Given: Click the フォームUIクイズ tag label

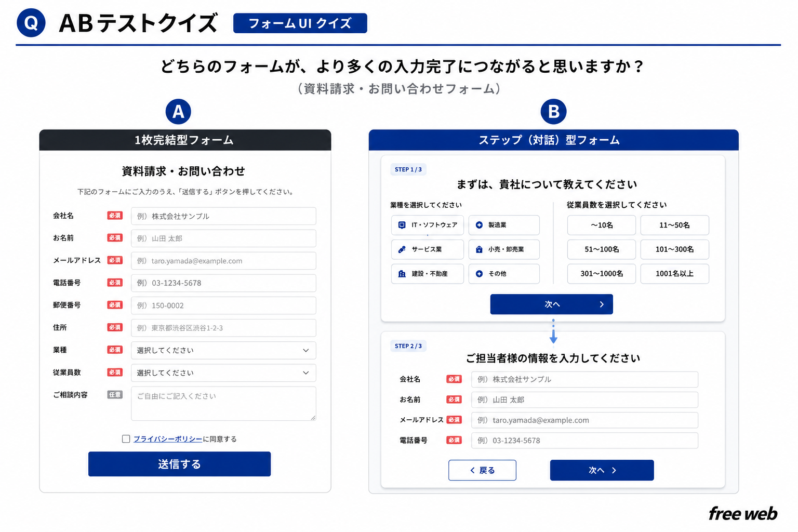Looking at the screenshot, I should (300, 23).
